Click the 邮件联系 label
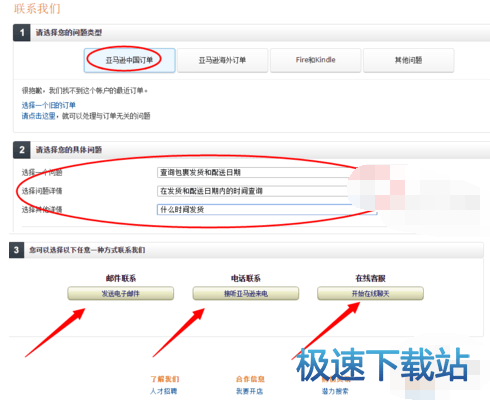490x402 pixels. [x=121, y=278]
